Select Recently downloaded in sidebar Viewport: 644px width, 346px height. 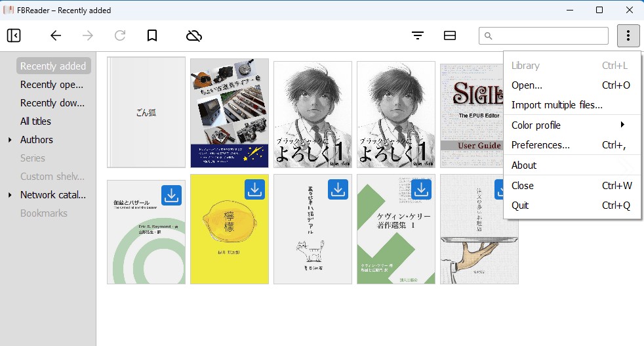coord(52,103)
